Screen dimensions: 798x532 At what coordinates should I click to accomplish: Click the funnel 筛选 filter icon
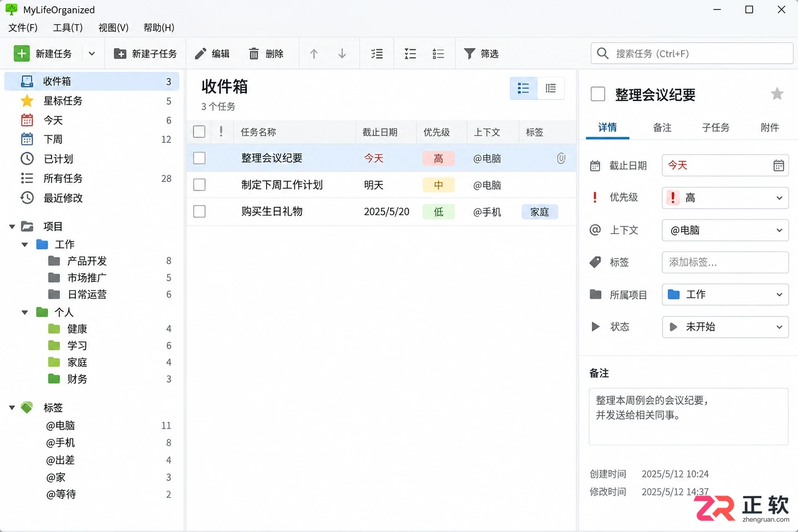[469, 54]
